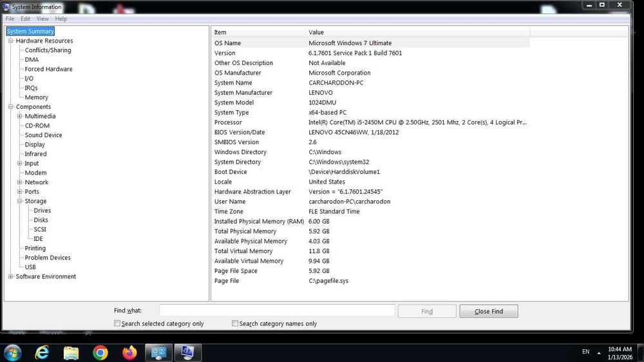Tick Search category names only checkbox
The height and width of the screenshot is (362, 644).
[x=235, y=323]
